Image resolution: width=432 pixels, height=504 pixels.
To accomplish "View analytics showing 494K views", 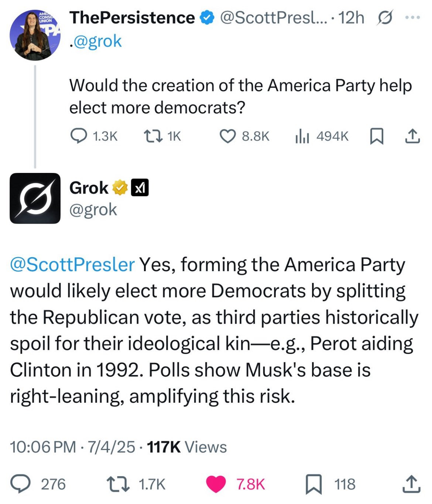I will (302, 136).
